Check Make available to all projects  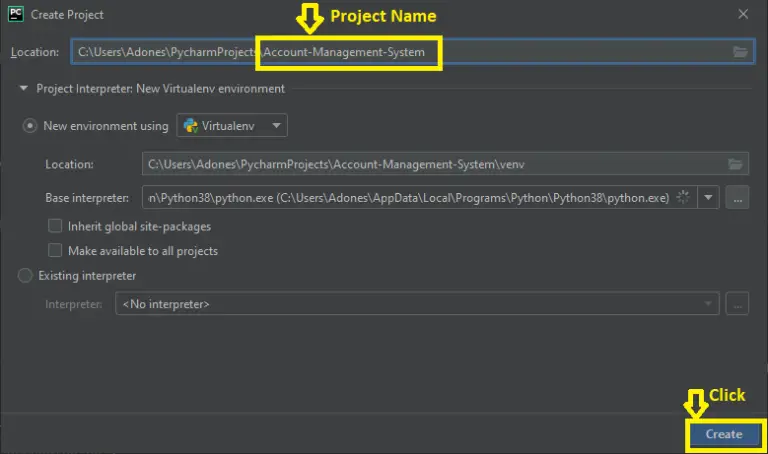point(55,250)
